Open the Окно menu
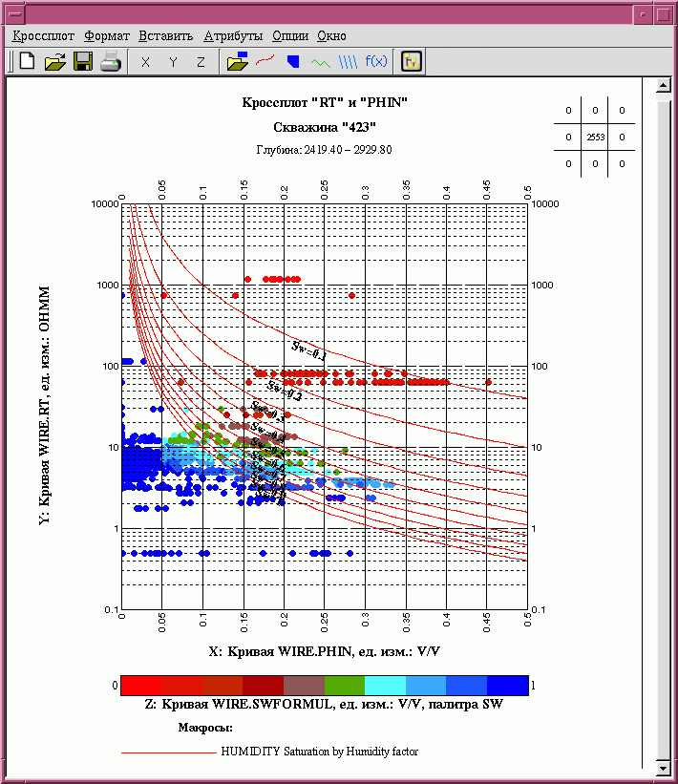 coord(331,36)
